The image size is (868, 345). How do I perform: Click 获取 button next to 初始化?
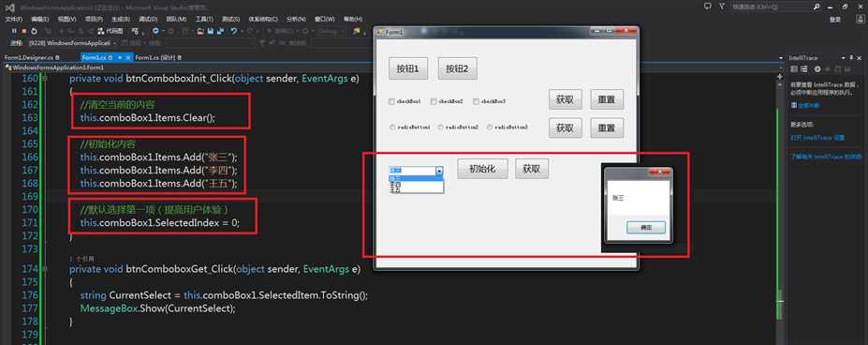click(532, 169)
